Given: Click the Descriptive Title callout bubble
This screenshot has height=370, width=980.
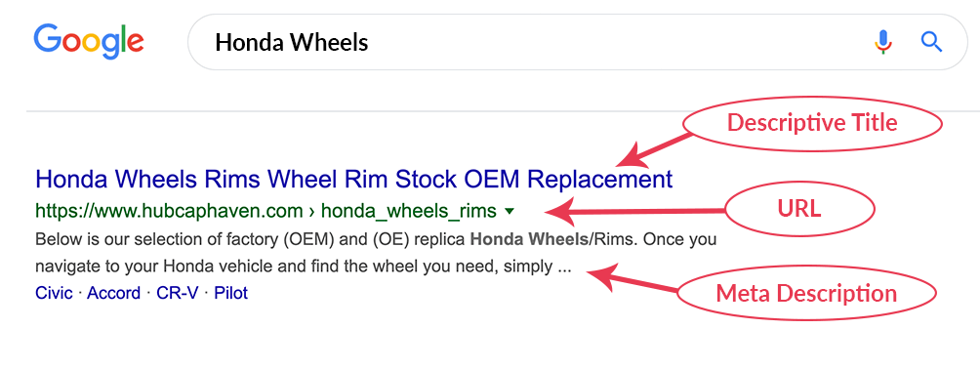Looking at the screenshot, I should point(812,122).
